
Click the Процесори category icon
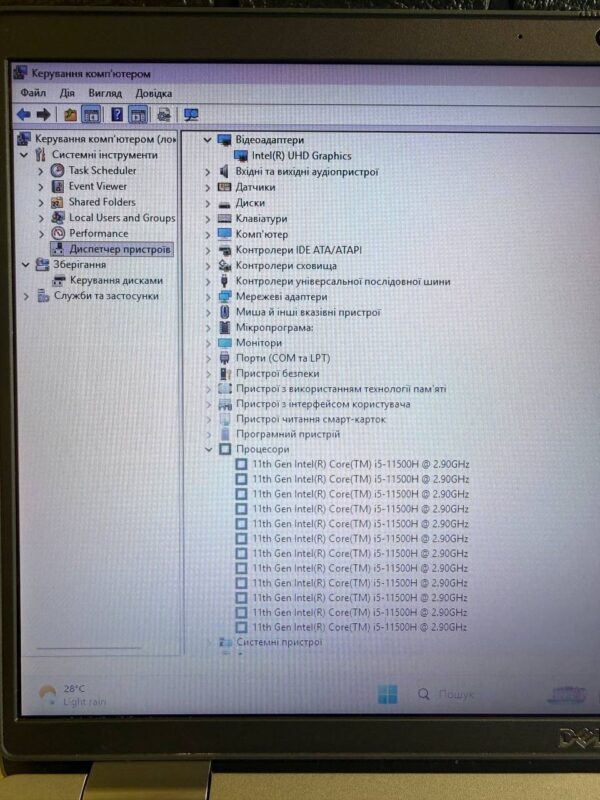[225, 449]
